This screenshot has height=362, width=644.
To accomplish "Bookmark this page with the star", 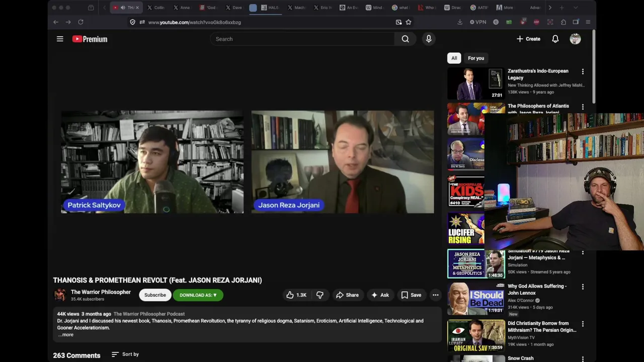I will tap(409, 22).
